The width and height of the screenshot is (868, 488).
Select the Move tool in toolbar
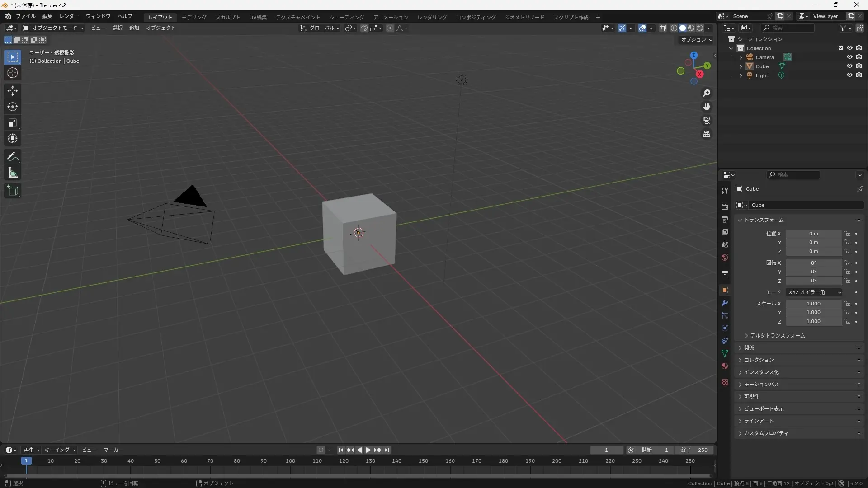(x=13, y=90)
